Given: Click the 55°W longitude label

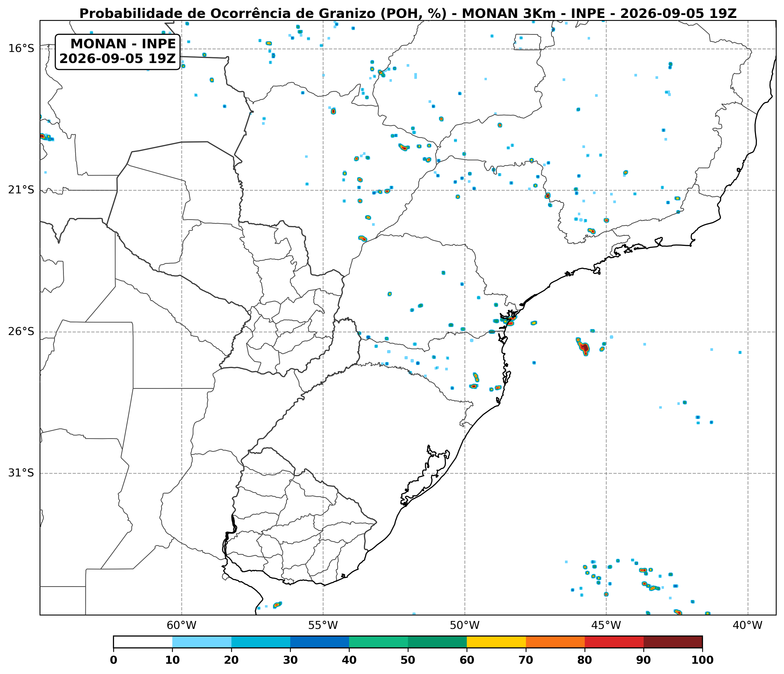Looking at the screenshot, I should pyautogui.click(x=323, y=625).
